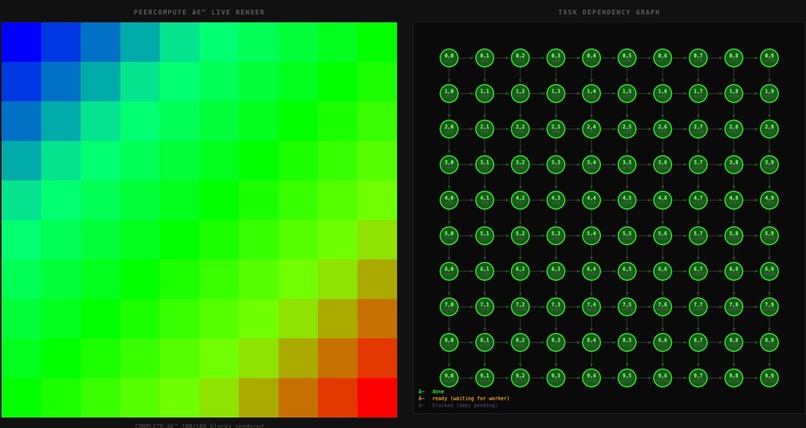Click final task node 9,9

tap(769, 378)
